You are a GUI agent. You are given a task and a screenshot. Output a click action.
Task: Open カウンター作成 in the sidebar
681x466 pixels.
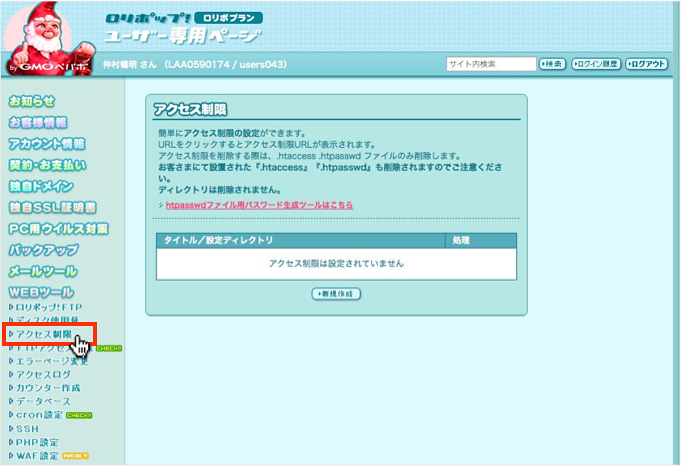pyautogui.click(x=48, y=388)
